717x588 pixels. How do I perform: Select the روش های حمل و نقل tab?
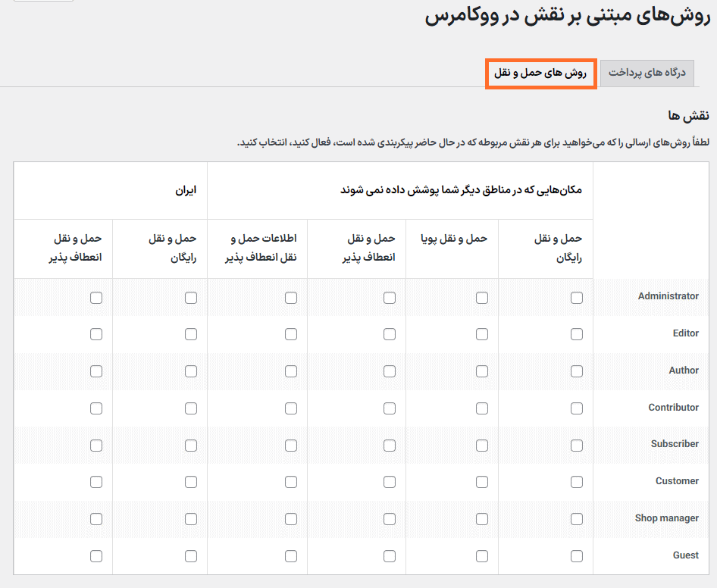[x=540, y=73]
